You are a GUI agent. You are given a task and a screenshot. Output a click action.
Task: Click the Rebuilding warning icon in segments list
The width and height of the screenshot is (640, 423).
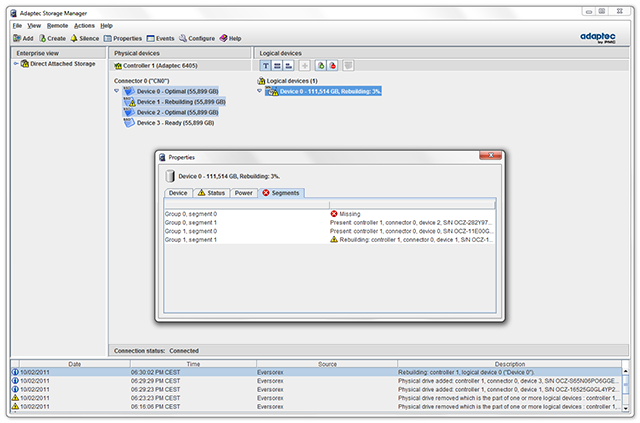[334, 239]
